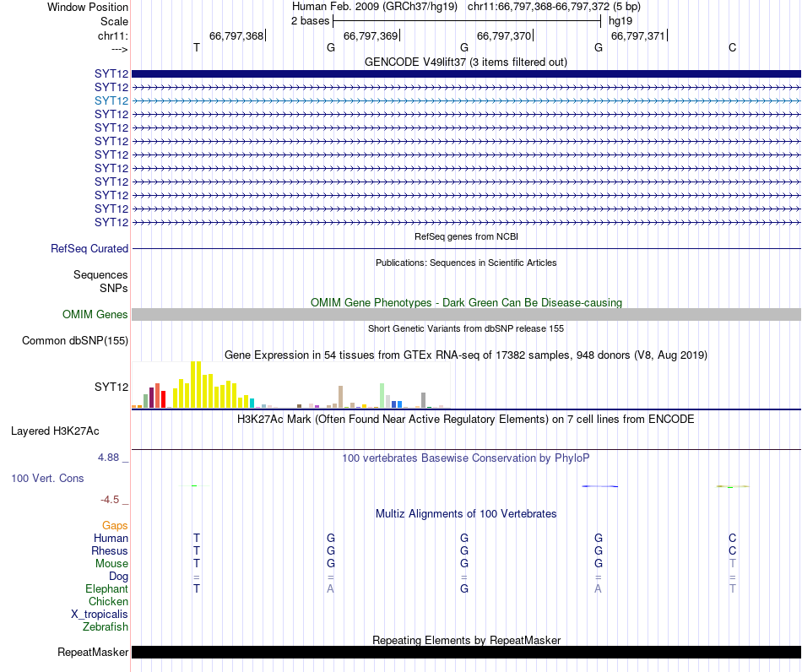The height and width of the screenshot is (672, 802).
Task: Select the 'Mouse' species label
Action: [111, 564]
